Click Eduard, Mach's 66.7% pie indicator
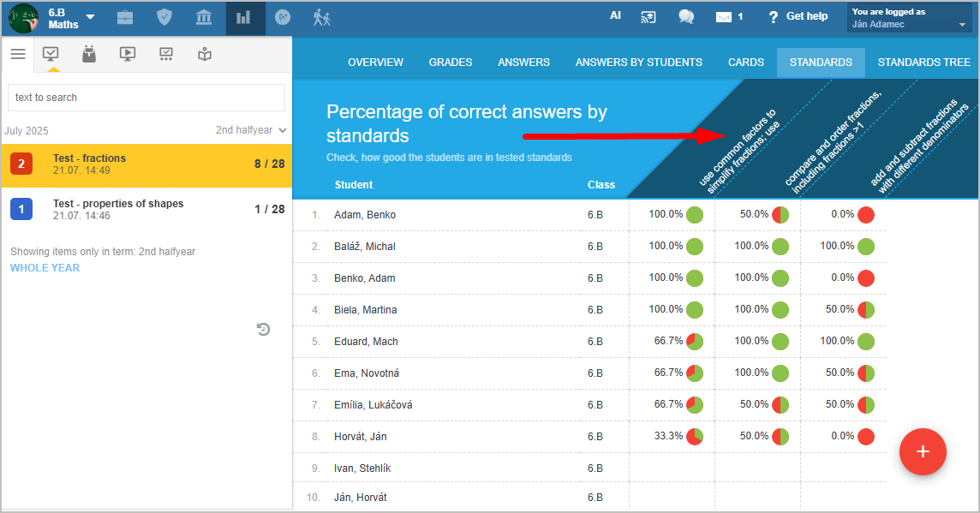Screen dimensions: 980x513 695,342
